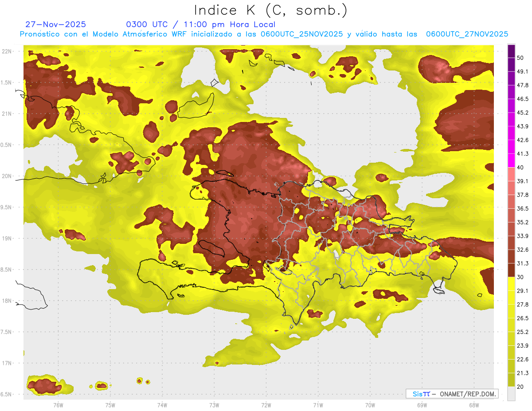532x411 pixels.
Task: Pick the dark brown swatch between 30 and 31.3
Action: [511, 270]
